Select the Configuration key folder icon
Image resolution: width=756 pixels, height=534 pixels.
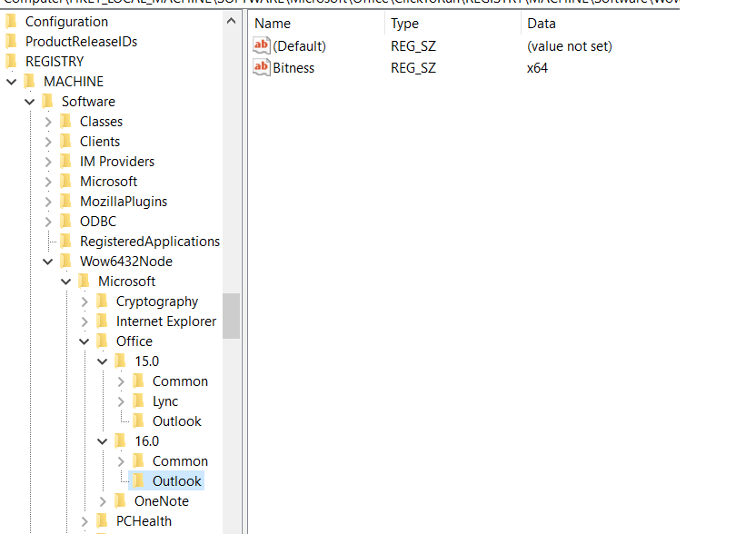point(12,22)
